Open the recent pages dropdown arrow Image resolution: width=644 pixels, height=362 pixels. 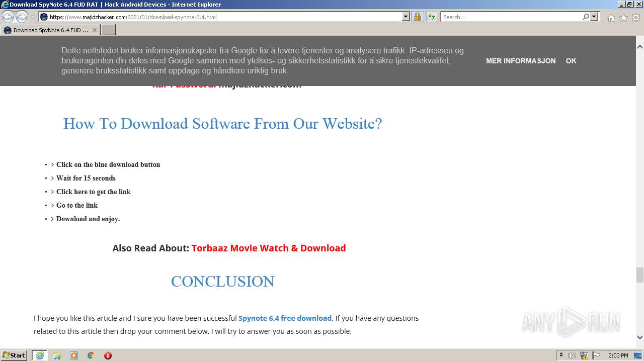point(33,17)
